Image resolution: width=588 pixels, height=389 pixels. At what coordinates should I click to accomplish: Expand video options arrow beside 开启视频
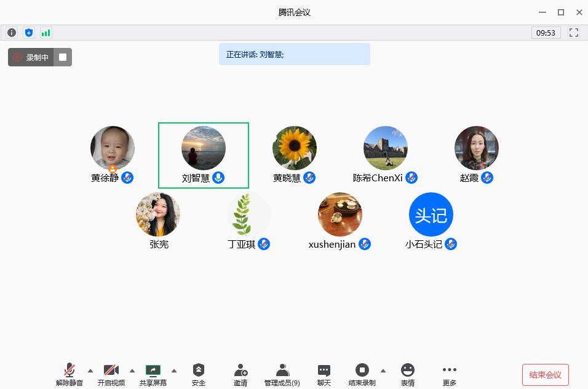click(132, 371)
